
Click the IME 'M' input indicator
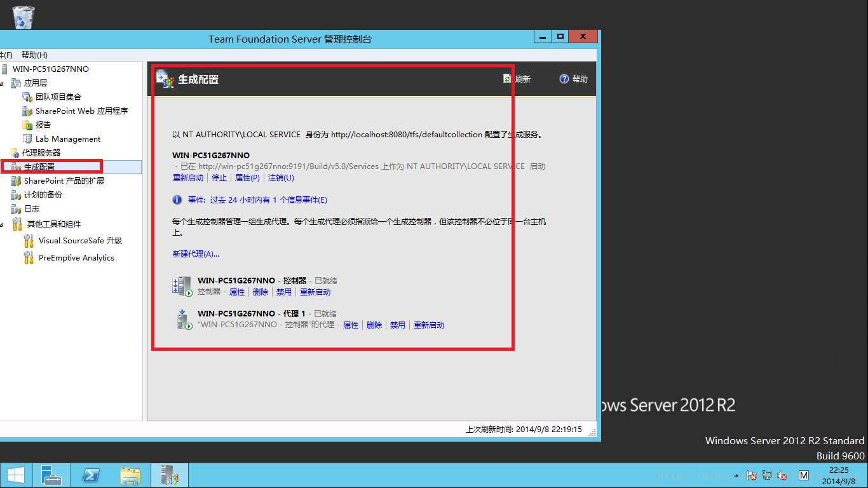click(x=804, y=475)
